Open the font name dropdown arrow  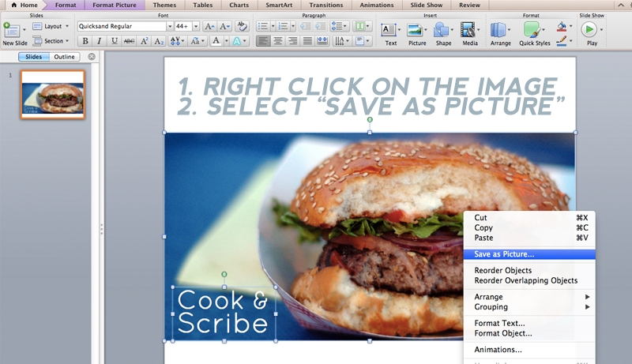pos(170,26)
